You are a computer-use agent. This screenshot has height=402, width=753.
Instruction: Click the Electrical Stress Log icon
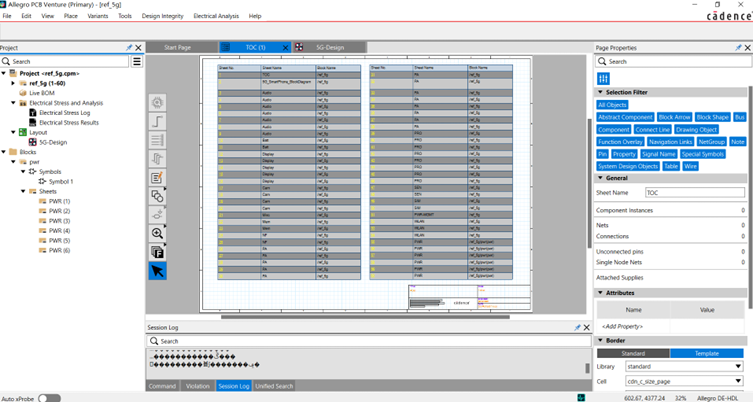(x=33, y=112)
